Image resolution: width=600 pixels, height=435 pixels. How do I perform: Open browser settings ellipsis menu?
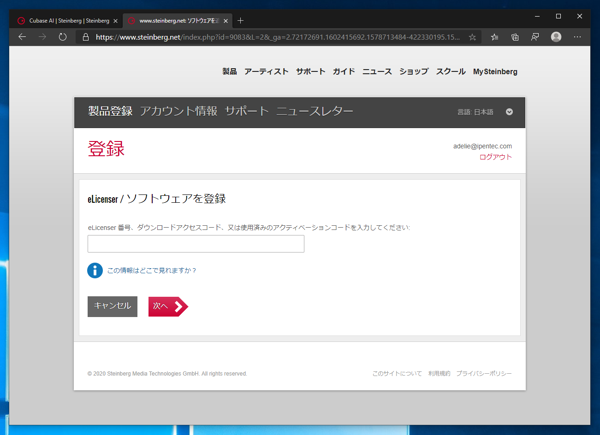(577, 37)
